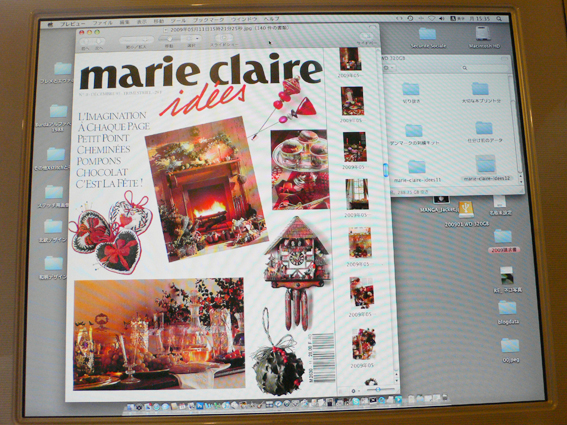The image size is (567, 425).
Task: Open the Finder gear action dropdown
Action: [387, 68]
